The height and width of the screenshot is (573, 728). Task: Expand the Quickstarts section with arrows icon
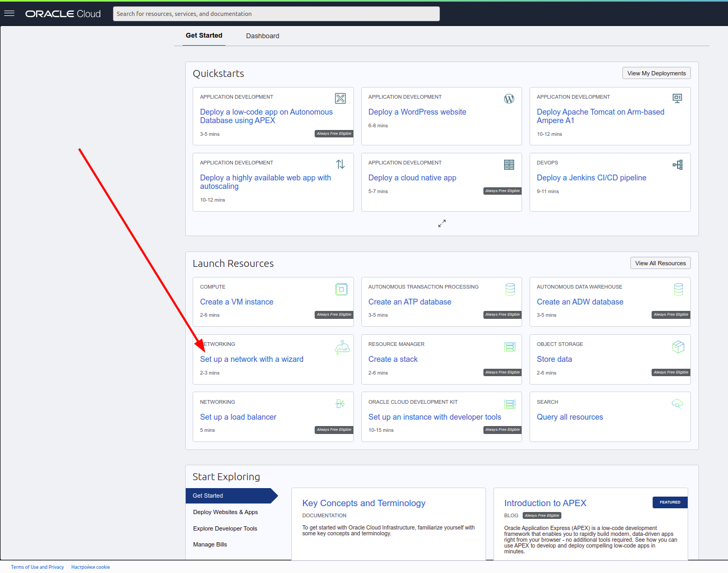442,223
